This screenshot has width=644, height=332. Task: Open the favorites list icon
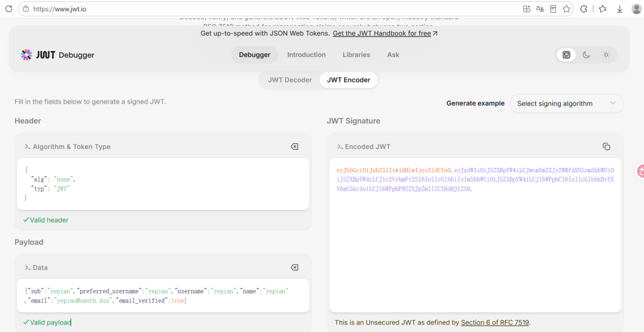click(x=602, y=9)
